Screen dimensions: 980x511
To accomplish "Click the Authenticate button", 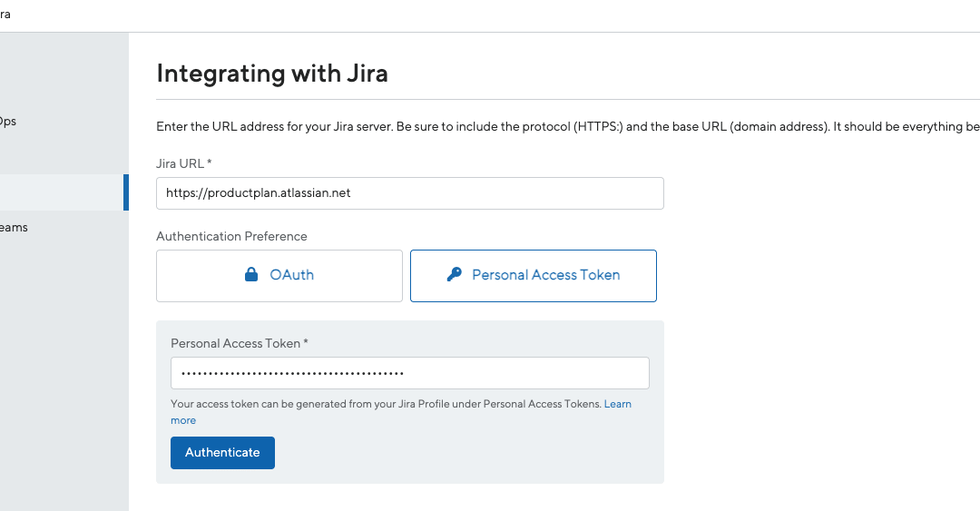I will click(x=222, y=453).
